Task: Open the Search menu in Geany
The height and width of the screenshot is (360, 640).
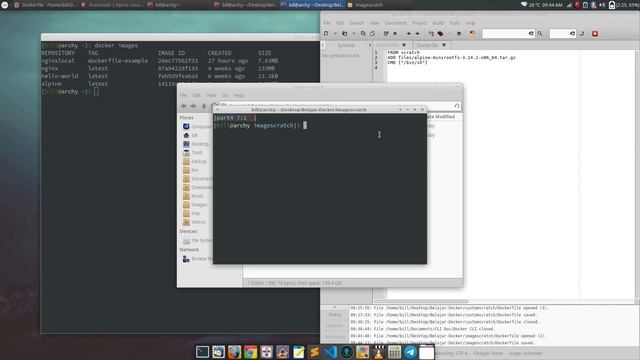Action: pos(356,23)
